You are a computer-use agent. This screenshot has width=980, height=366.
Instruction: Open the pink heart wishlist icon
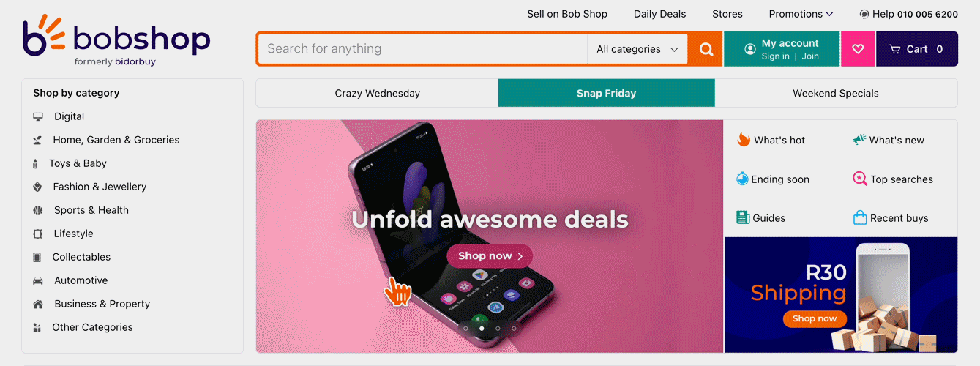858,49
